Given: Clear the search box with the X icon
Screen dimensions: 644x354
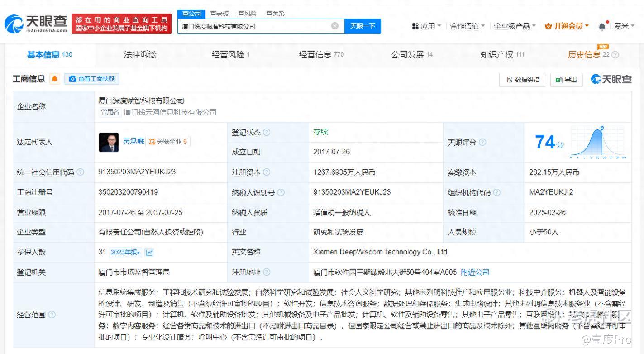Looking at the screenshot, I should point(335,26).
